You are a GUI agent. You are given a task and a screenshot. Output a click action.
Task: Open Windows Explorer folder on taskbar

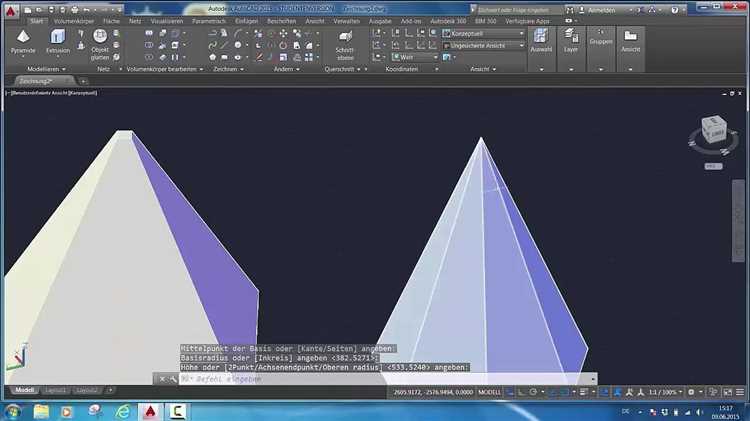click(x=41, y=411)
